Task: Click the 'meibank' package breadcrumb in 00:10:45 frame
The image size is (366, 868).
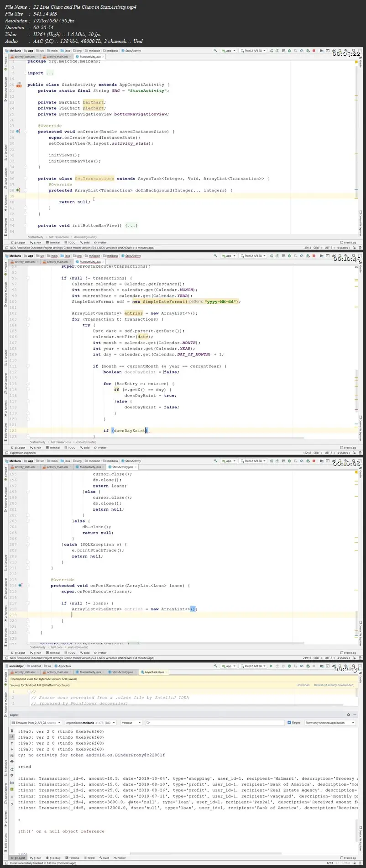Action: [111, 256]
